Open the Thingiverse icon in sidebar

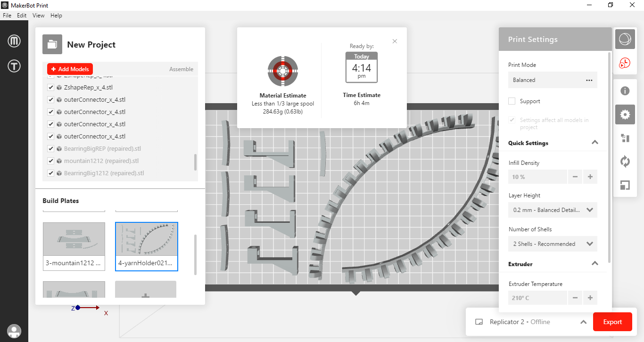14,66
